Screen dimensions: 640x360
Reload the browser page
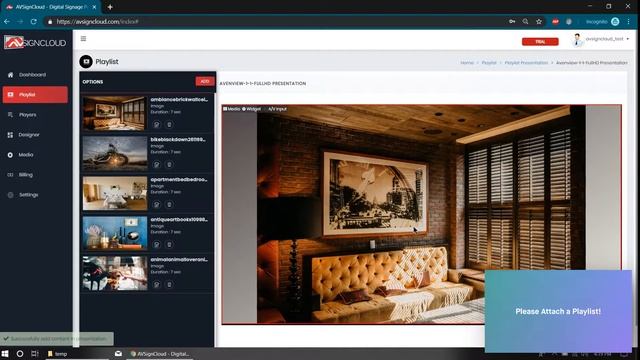coord(33,22)
